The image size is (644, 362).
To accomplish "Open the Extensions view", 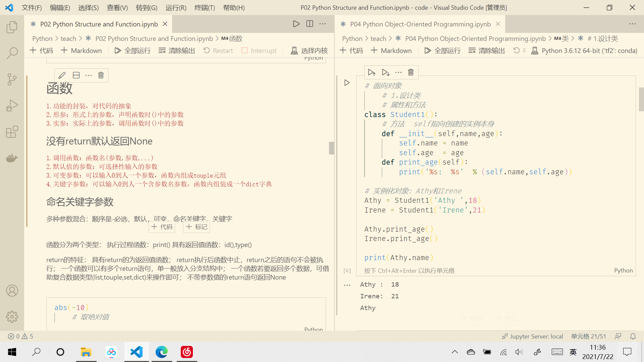I will [x=12, y=132].
